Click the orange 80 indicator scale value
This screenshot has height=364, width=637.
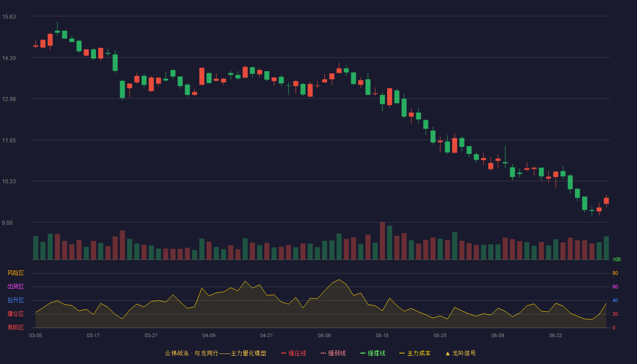[615, 273]
